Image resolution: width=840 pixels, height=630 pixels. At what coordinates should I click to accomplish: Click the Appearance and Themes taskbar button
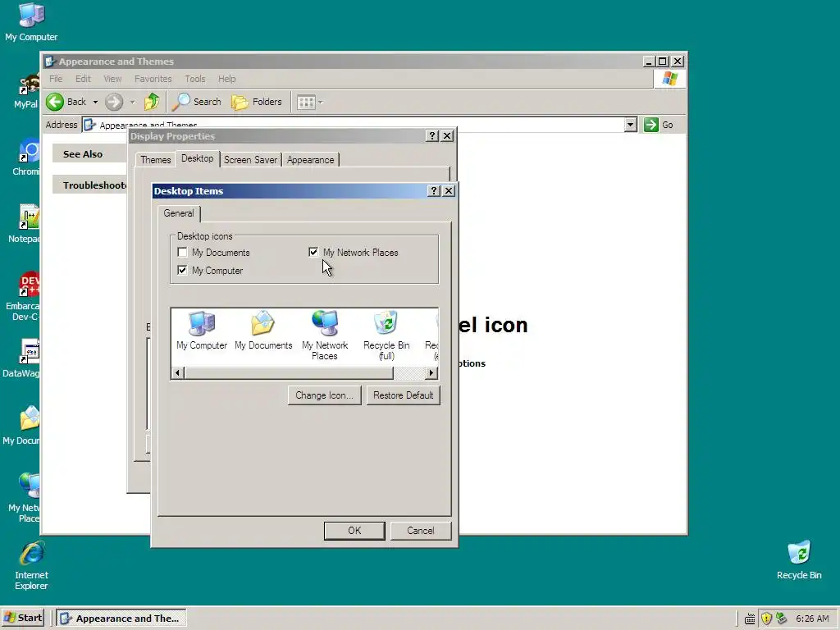pyautogui.click(x=121, y=619)
